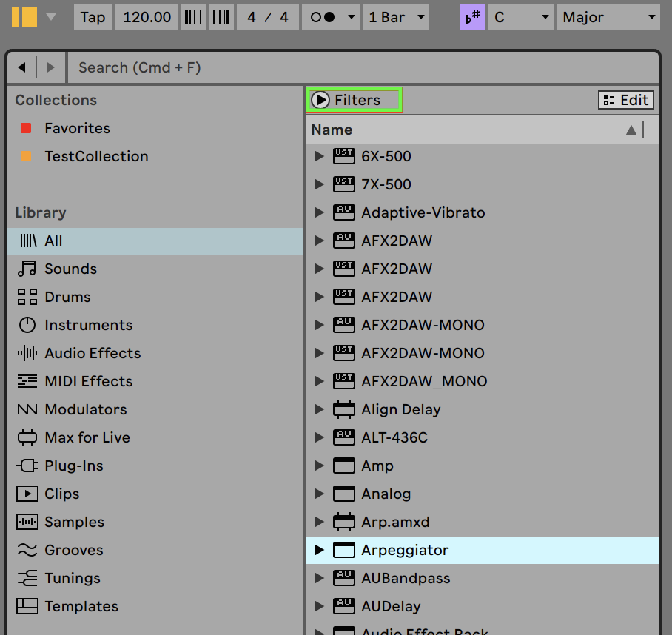Click the Max device icon beside Align Delay
The image size is (672, 635).
tap(344, 409)
